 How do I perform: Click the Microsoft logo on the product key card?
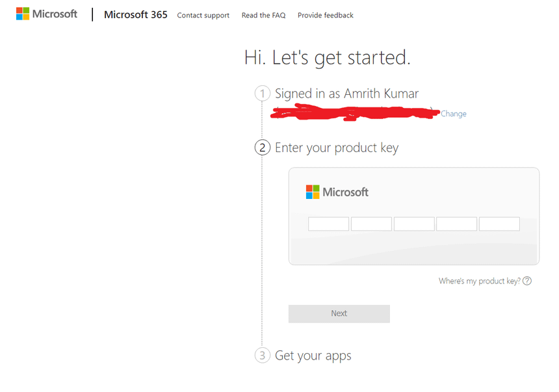pyautogui.click(x=337, y=192)
